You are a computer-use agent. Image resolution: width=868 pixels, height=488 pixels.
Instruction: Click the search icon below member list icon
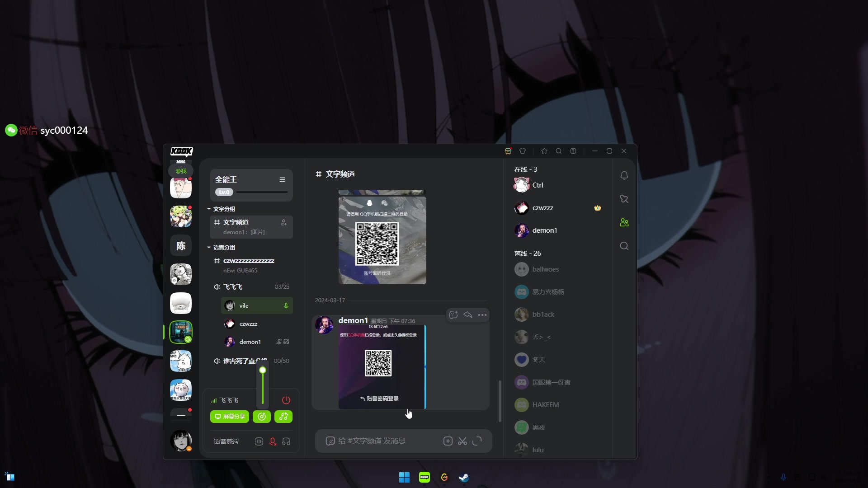tap(624, 246)
